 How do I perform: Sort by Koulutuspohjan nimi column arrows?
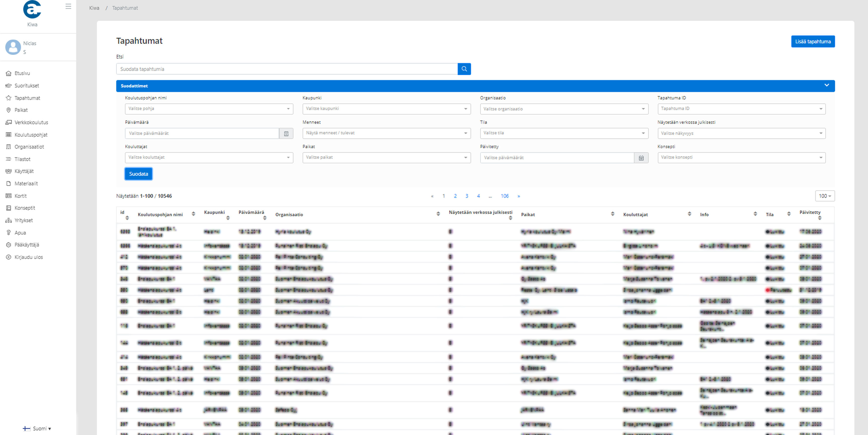[193, 214]
